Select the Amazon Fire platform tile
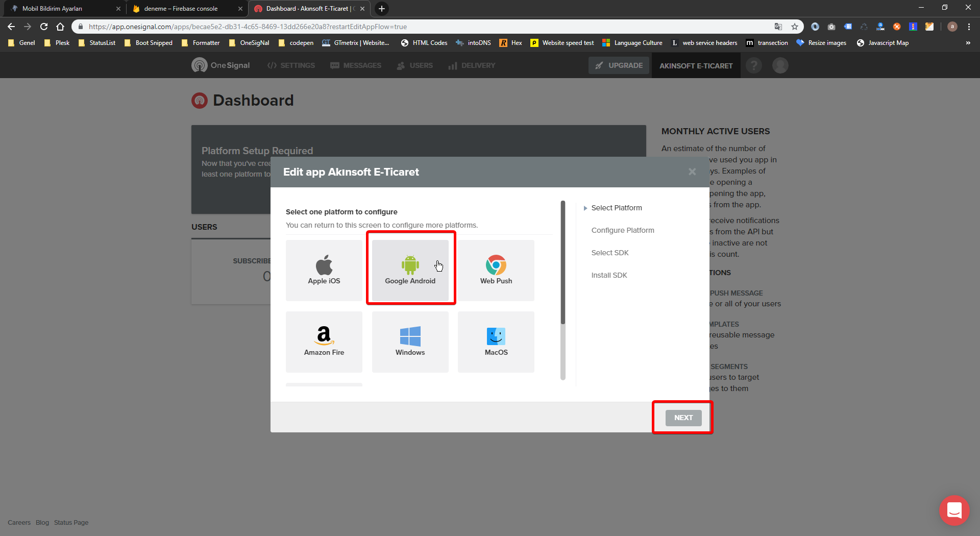The image size is (980, 536). coord(324,342)
